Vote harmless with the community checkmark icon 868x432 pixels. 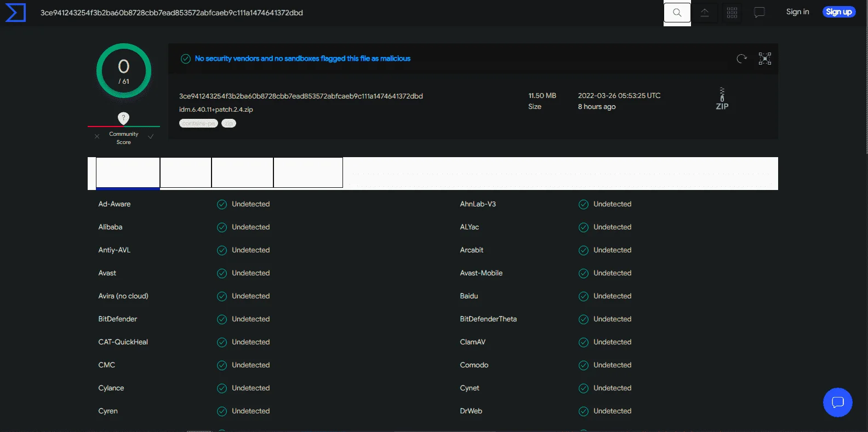point(151,136)
